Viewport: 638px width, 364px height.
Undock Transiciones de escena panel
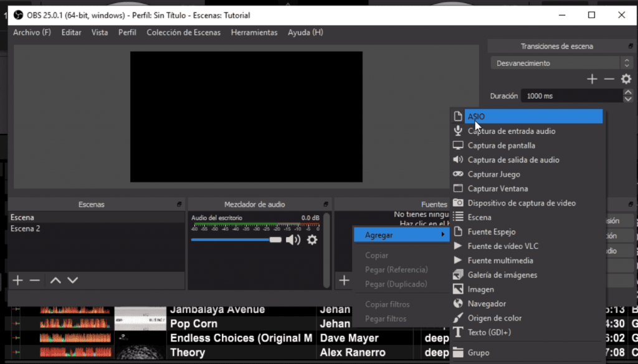631,46
